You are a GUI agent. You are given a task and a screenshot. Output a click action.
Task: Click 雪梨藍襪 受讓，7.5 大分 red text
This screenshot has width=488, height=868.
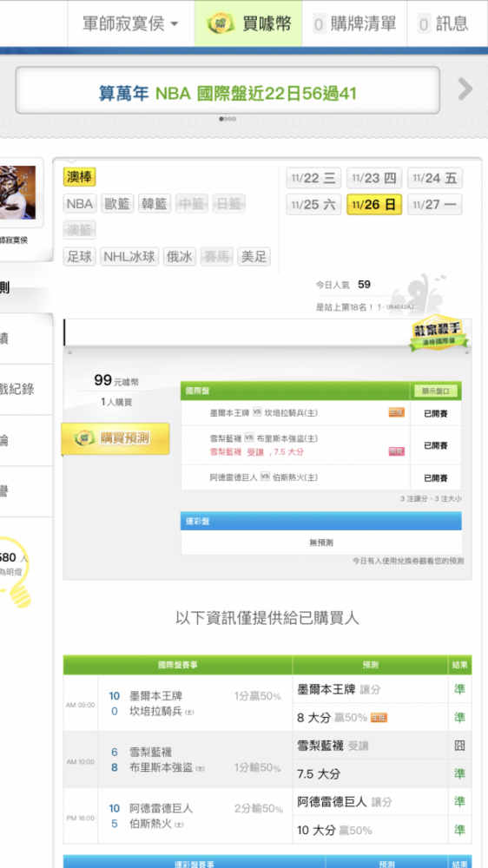(256, 452)
